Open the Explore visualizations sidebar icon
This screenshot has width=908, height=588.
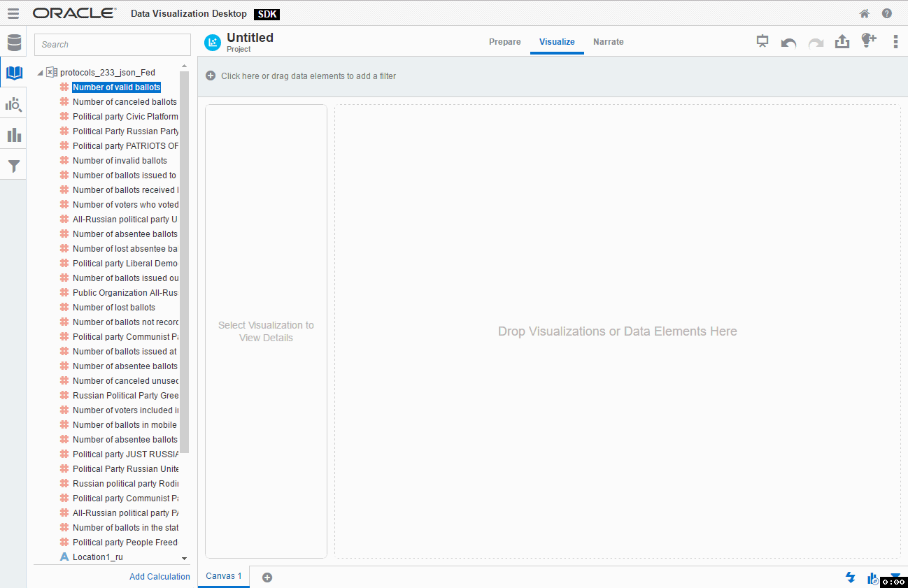click(x=14, y=103)
